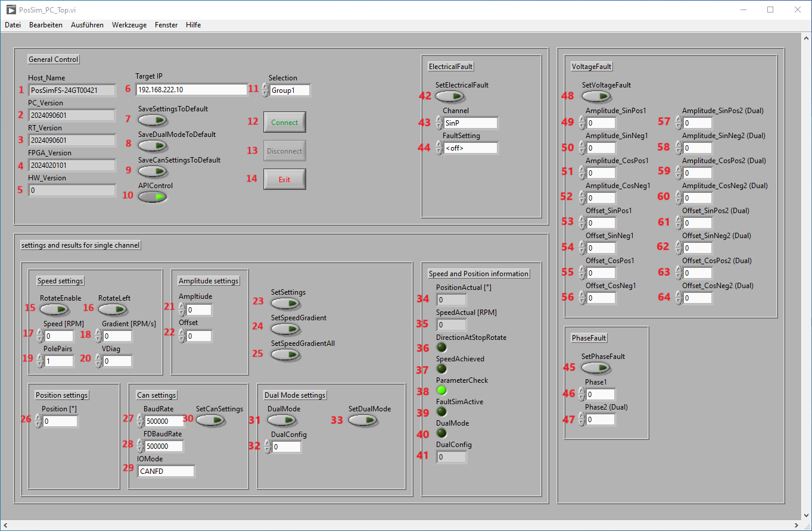The image size is (812, 531).
Task: Open the Datei menu
Action: click(13, 25)
